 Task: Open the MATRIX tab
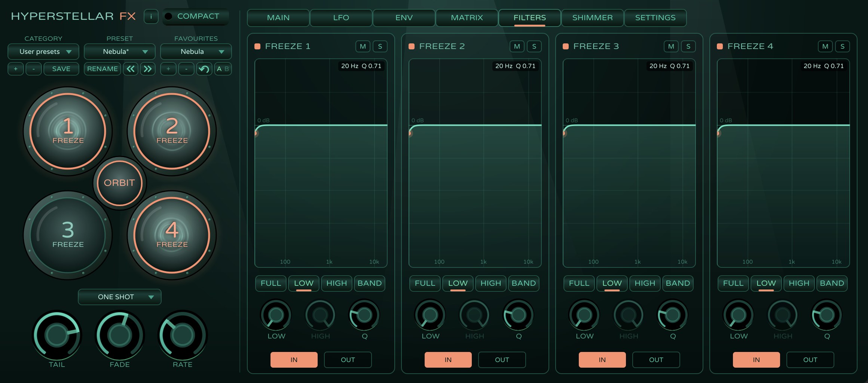coord(467,18)
